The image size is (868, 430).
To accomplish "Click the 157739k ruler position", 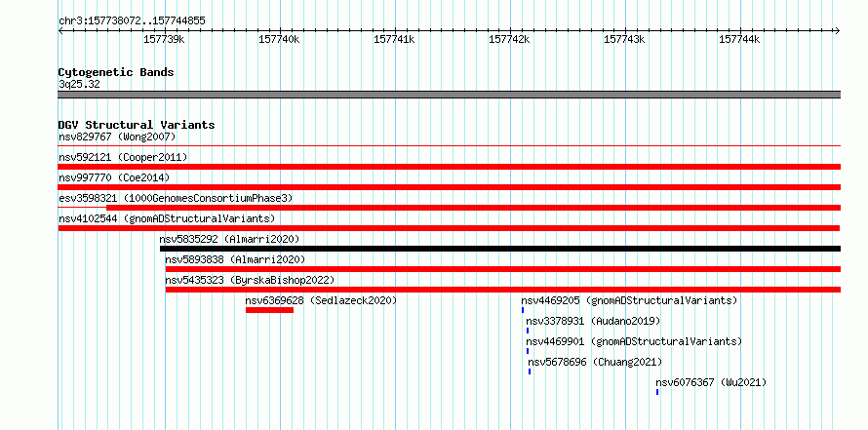I will 164,39.
